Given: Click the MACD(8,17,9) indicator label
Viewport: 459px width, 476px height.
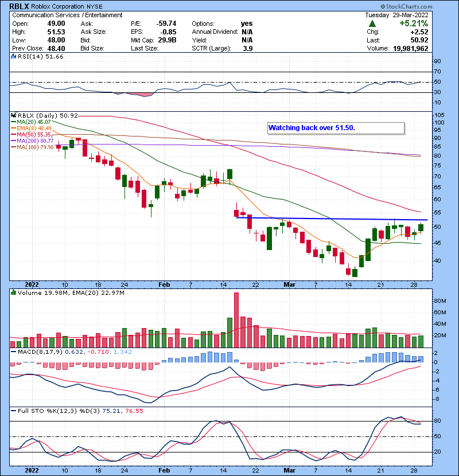Looking at the screenshot, I should coord(40,352).
